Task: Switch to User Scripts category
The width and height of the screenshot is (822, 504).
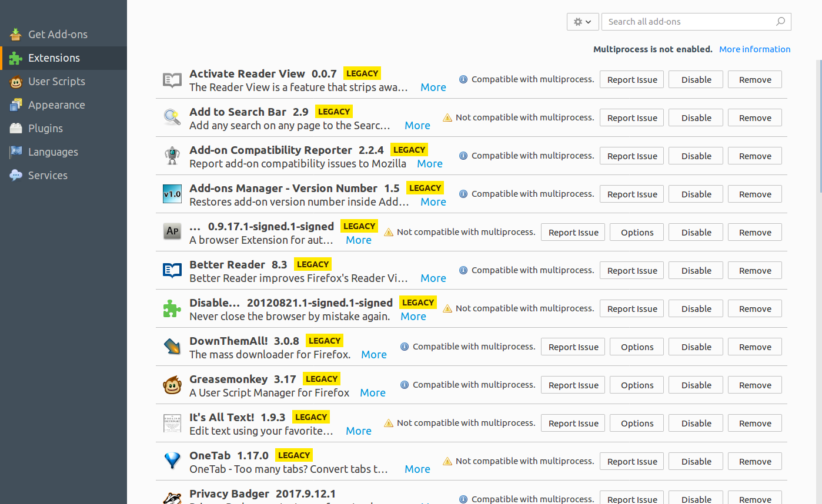Action: pyautogui.click(x=64, y=81)
